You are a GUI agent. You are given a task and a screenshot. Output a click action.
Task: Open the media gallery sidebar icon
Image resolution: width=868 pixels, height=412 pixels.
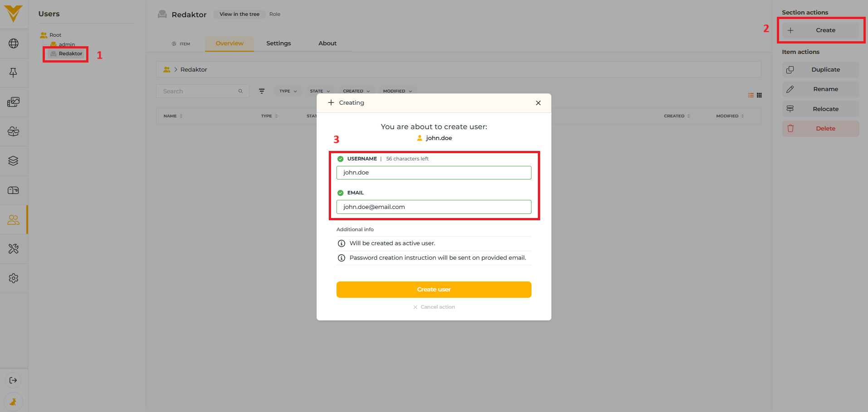point(14,102)
